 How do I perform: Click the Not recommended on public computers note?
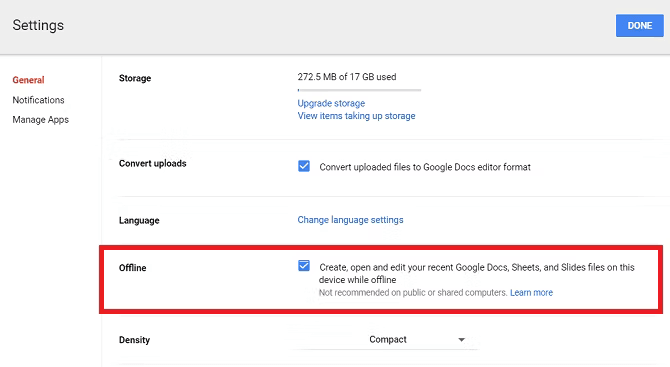tap(413, 293)
